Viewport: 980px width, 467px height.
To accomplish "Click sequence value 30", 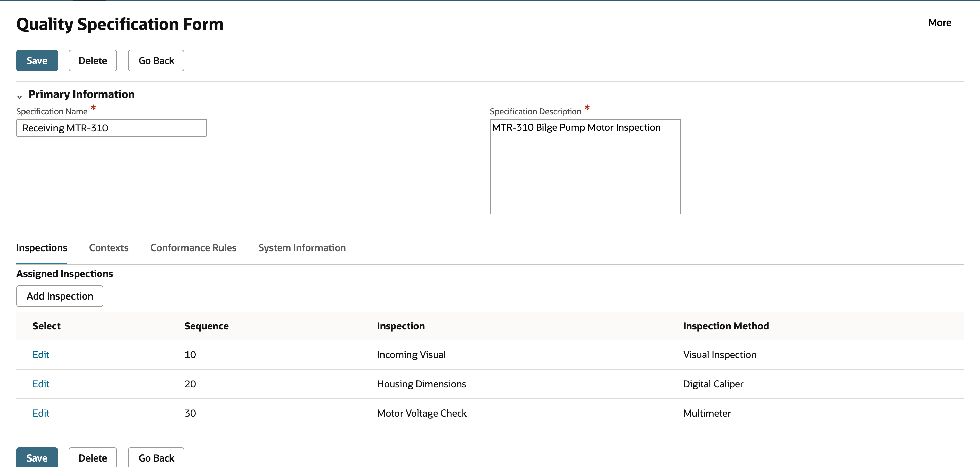I will 190,413.
